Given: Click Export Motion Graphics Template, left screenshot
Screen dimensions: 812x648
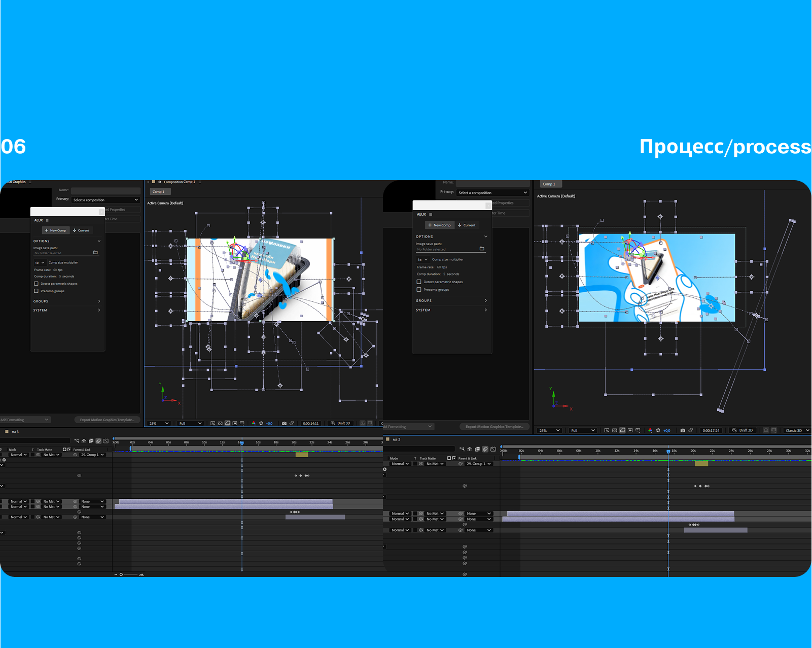Looking at the screenshot, I should (x=107, y=420).
